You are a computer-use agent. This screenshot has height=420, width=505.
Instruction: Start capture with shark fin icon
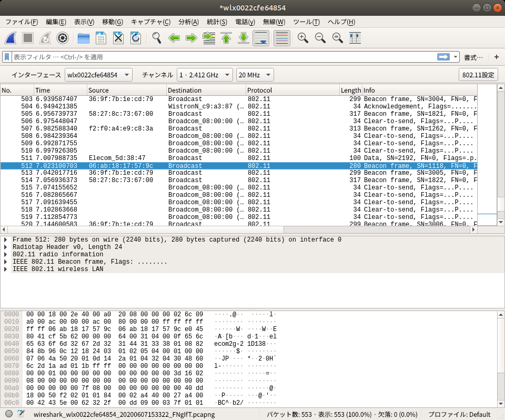coord(11,38)
